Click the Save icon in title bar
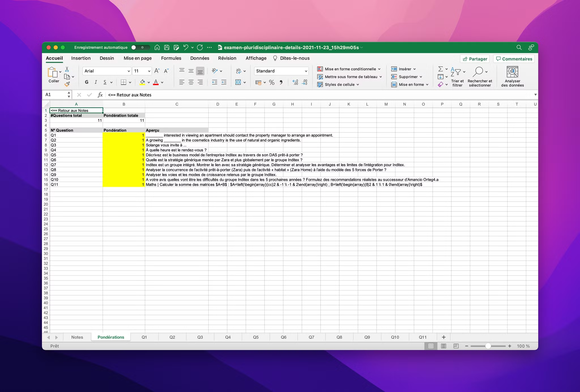The image size is (580, 392). pyautogui.click(x=167, y=48)
